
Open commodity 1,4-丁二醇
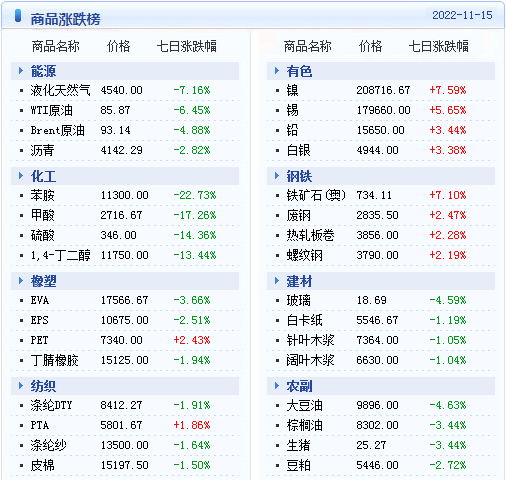coord(60,255)
